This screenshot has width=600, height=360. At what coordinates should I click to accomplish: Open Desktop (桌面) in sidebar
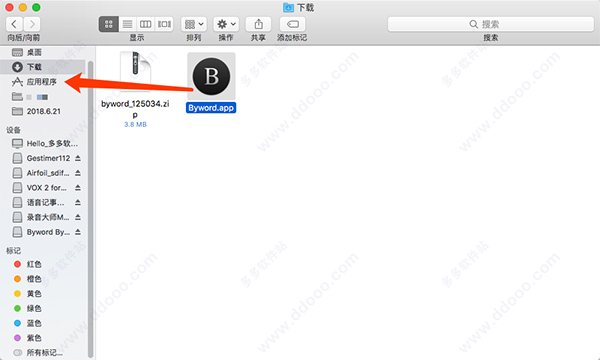[43, 52]
